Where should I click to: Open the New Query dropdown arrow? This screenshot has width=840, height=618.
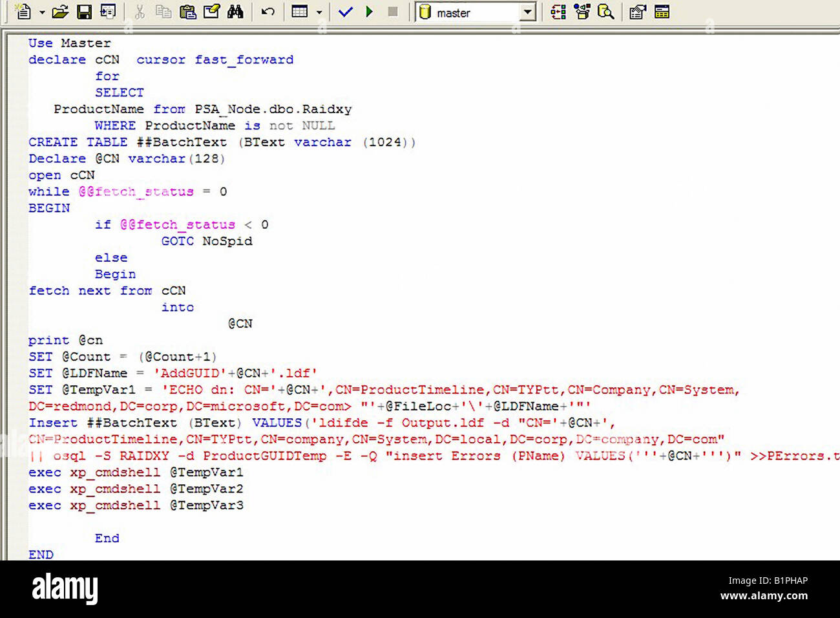(x=42, y=12)
